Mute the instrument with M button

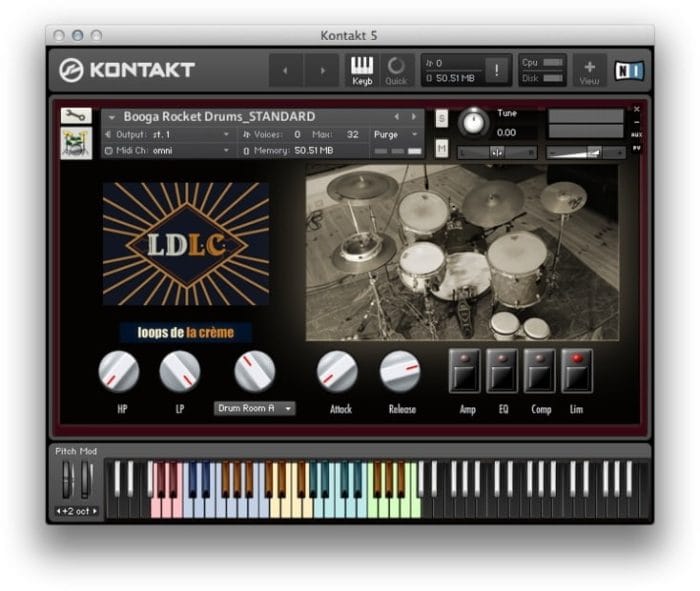(x=442, y=148)
